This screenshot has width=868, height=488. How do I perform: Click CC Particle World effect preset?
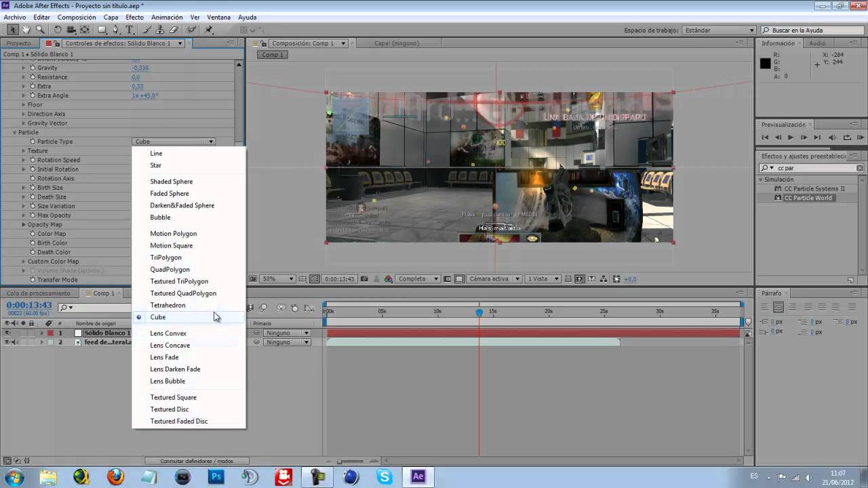click(x=808, y=198)
